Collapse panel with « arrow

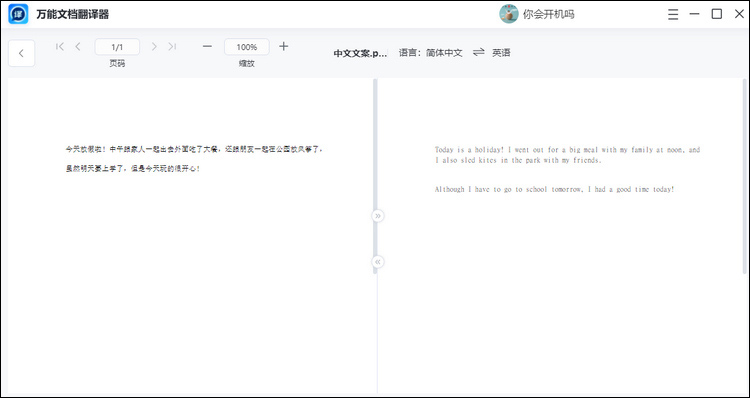378,262
